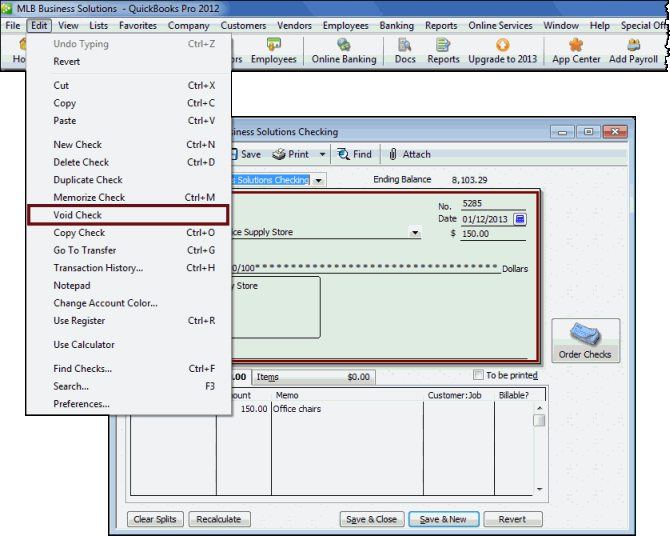Open the Window menu

[561, 26]
